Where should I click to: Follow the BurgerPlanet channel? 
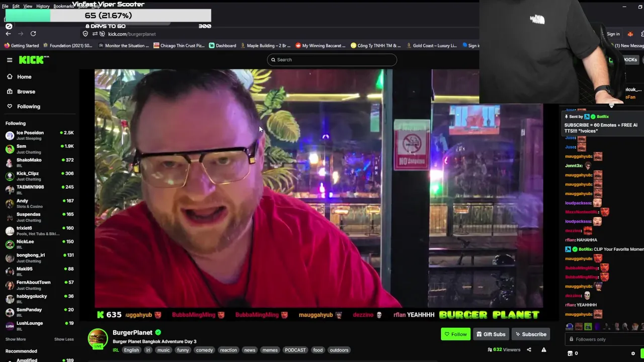pyautogui.click(x=455, y=334)
